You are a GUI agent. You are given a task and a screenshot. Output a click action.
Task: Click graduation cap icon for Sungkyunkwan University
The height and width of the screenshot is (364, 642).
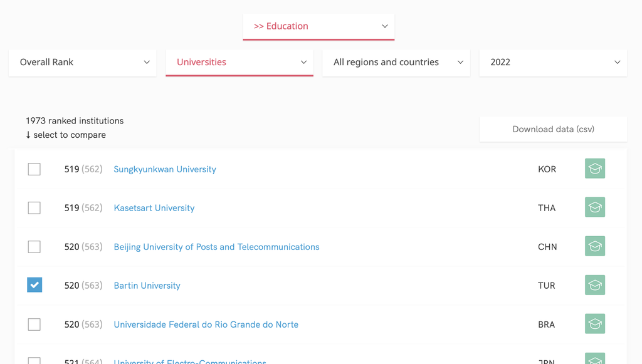click(595, 169)
